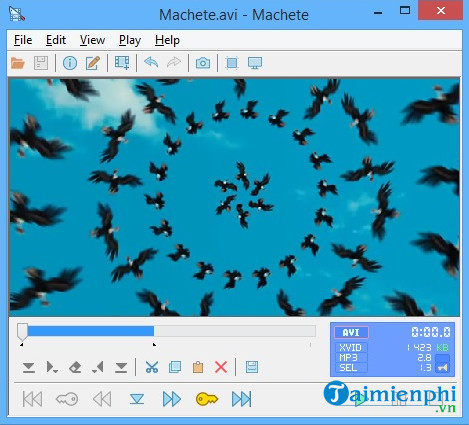The height and width of the screenshot is (425, 469).
Task: Open the Help menu
Action: (x=167, y=40)
